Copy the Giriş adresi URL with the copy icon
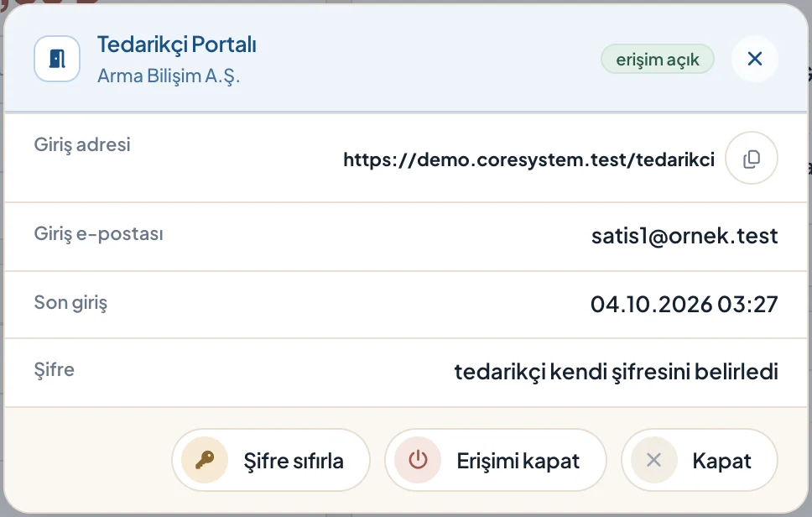Viewport: 812px width, 517px height. coord(751,158)
